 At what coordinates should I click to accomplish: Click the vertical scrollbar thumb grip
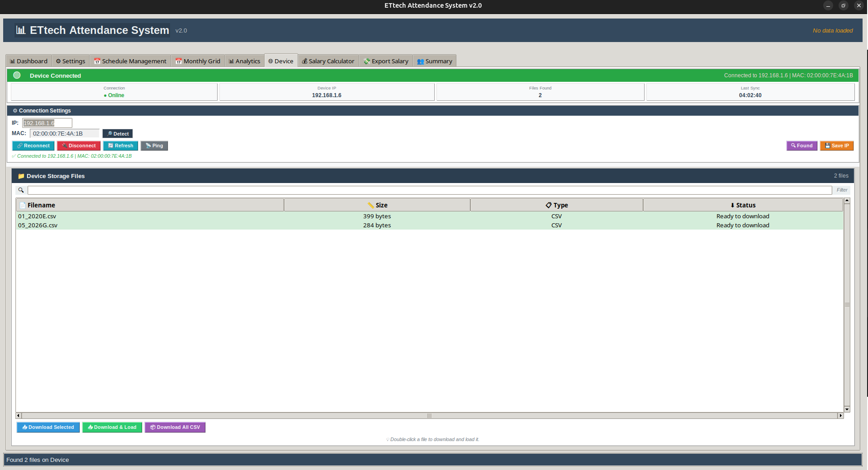(x=847, y=305)
